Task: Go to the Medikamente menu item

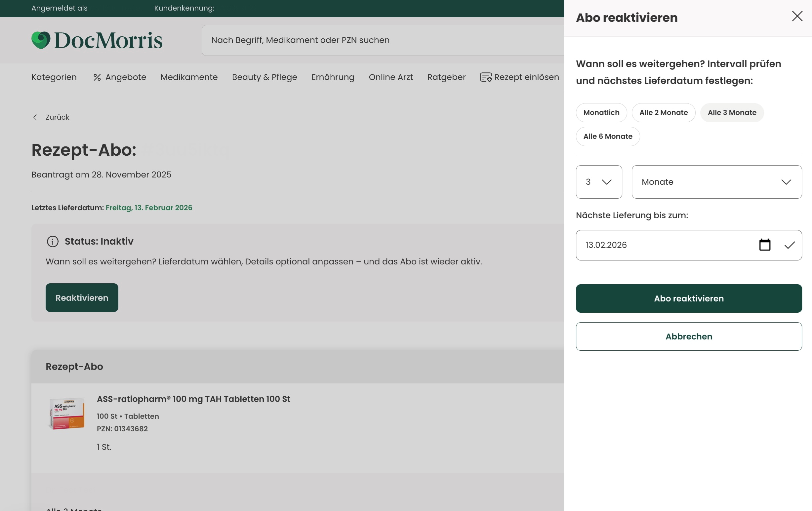Action: (x=189, y=77)
